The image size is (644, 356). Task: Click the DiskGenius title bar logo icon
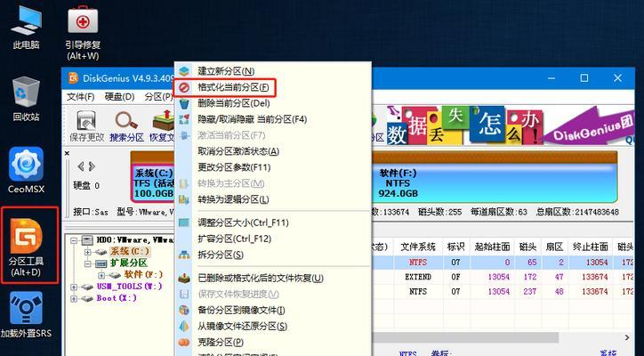[x=74, y=78]
